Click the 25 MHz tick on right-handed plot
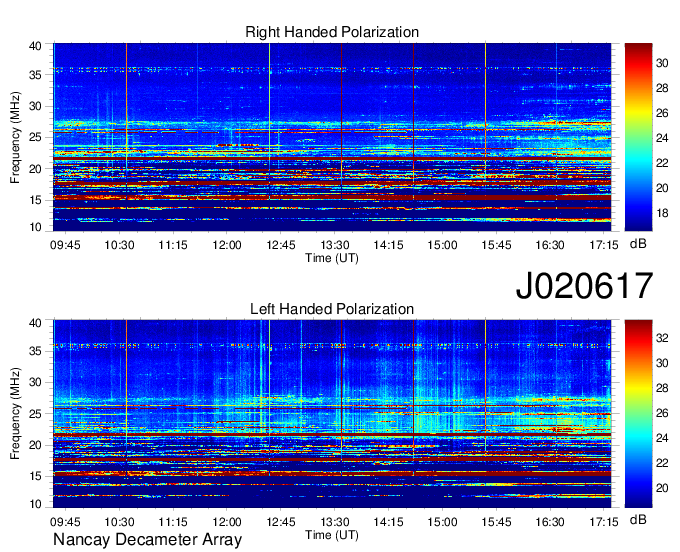 click(x=35, y=137)
